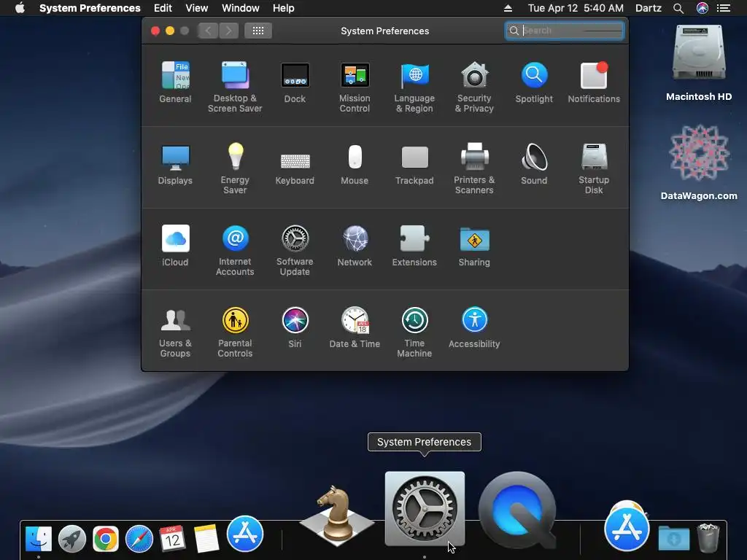Screen dimensions: 747x560
Task: Focus the System Preferences search field
Action: pyautogui.click(x=565, y=31)
